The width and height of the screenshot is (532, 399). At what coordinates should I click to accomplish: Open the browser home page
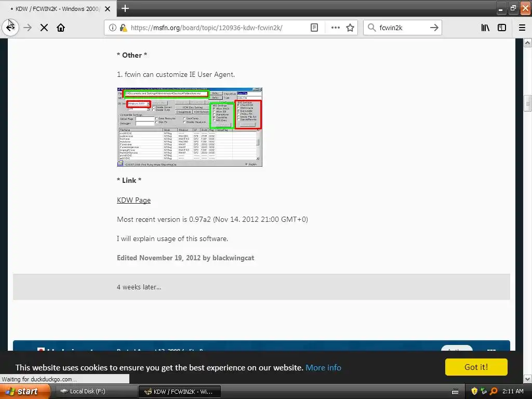[61, 28]
